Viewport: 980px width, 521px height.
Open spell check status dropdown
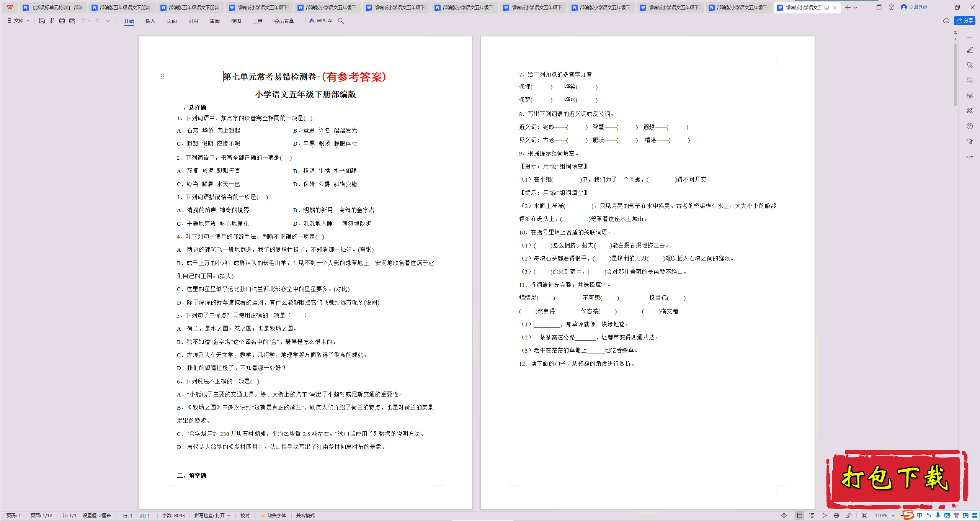(x=212, y=516)
